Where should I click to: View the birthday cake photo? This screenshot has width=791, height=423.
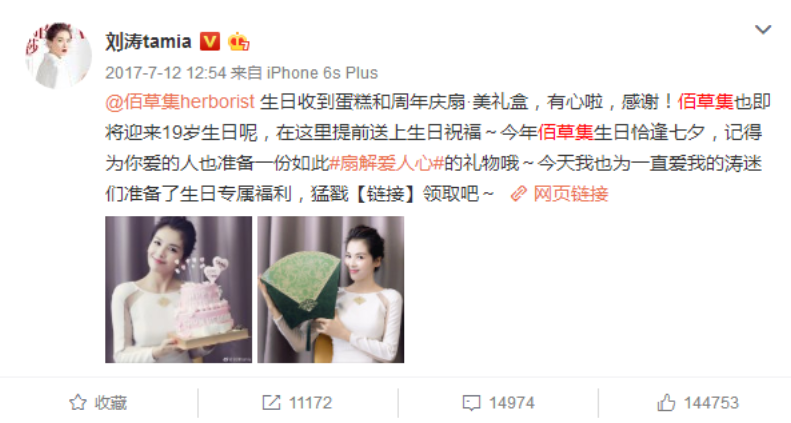179,289
